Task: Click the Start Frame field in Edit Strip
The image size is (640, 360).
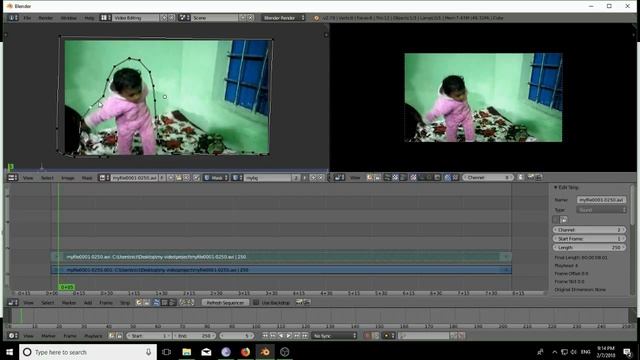Action: [589, 239]
